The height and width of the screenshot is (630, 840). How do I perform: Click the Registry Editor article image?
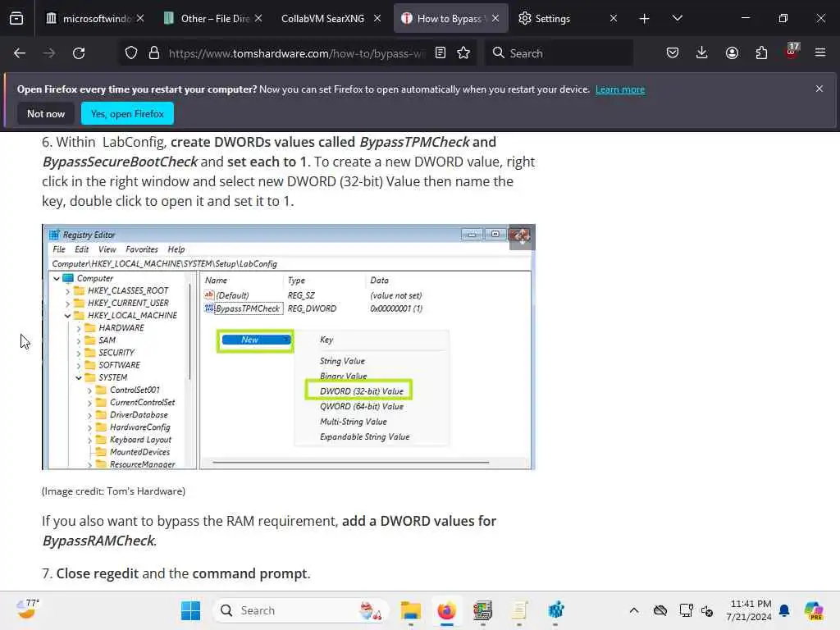point(289,347)
